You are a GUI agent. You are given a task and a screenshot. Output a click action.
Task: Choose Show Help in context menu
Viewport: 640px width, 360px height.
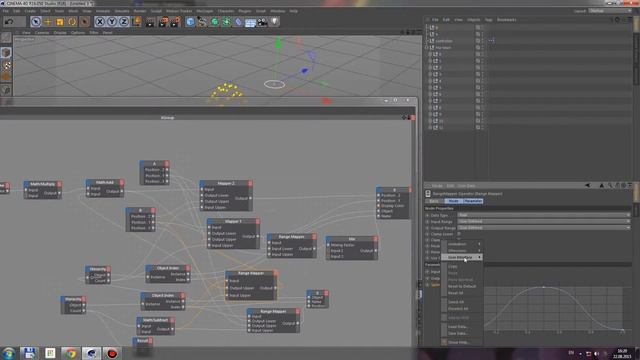458,342
